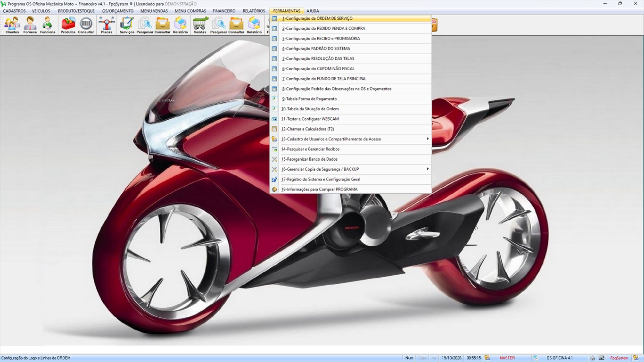Select 2-Configuração do PEDIDO VENDA E COMPRA
The width and height of the screenshot is (644, 362).
[x=351, y=28]
